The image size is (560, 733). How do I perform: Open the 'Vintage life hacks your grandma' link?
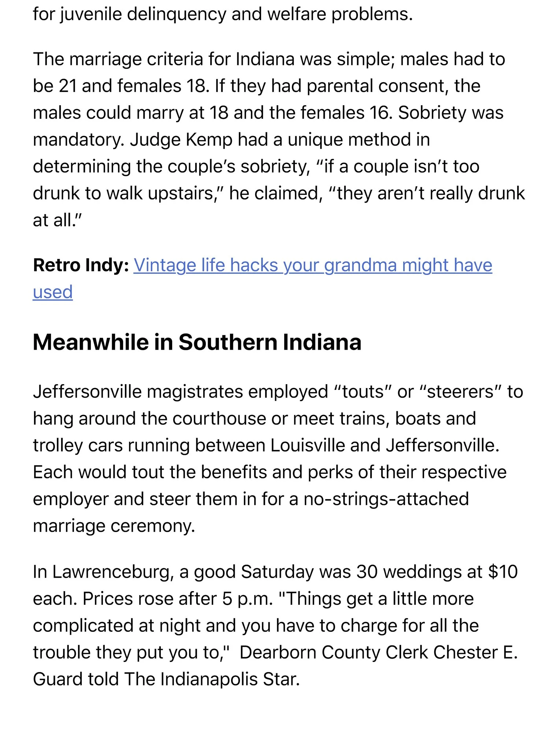(x=313, y=265)
